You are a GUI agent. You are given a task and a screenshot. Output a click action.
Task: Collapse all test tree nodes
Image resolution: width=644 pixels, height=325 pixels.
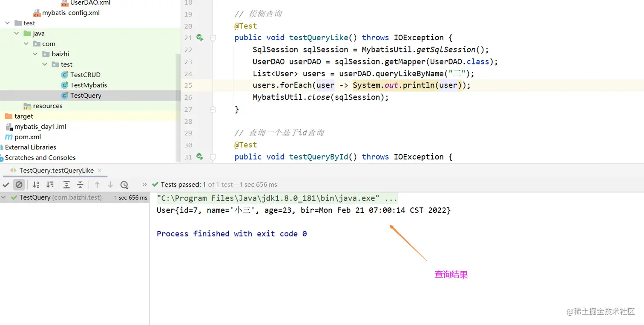click(80, 185)
